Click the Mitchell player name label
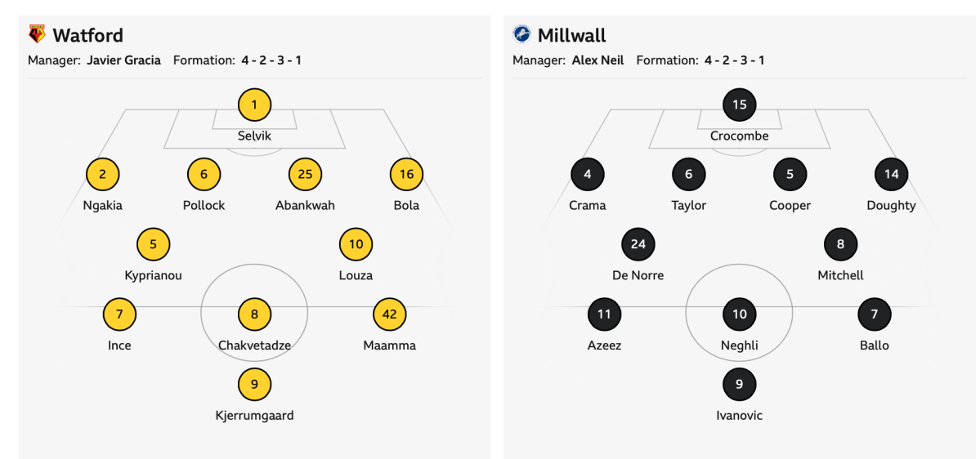The image size is (980, 459). (840, 275)
